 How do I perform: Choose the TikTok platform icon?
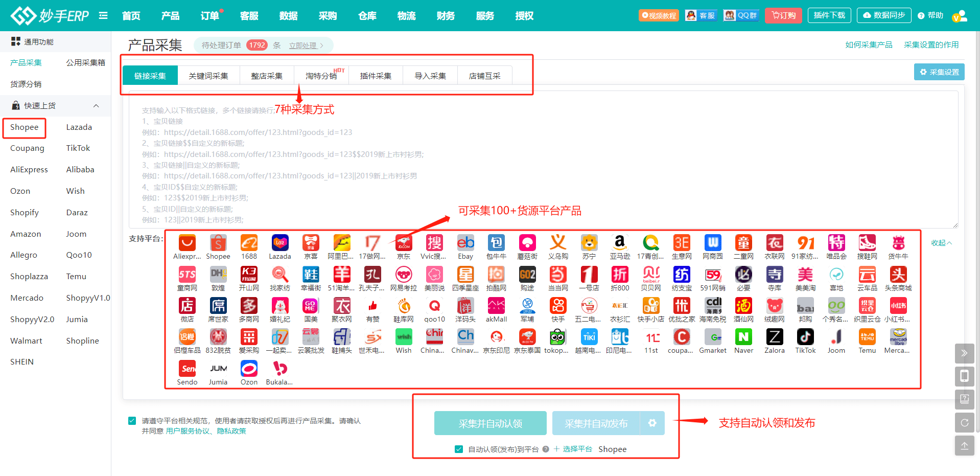pyautogui.click(x=805, y=337)
